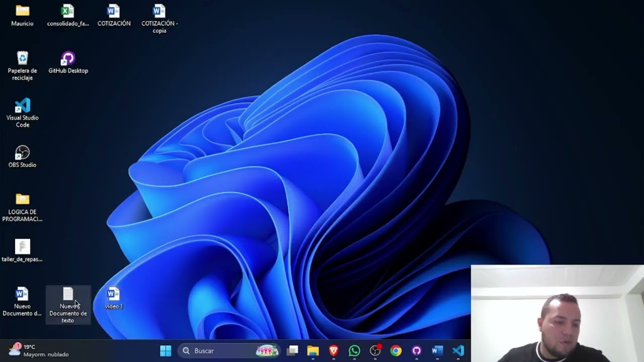Open WhatsApp from the taskbar
The height and width of the screenshot is (362, 644).
click(x=354, y=350)
